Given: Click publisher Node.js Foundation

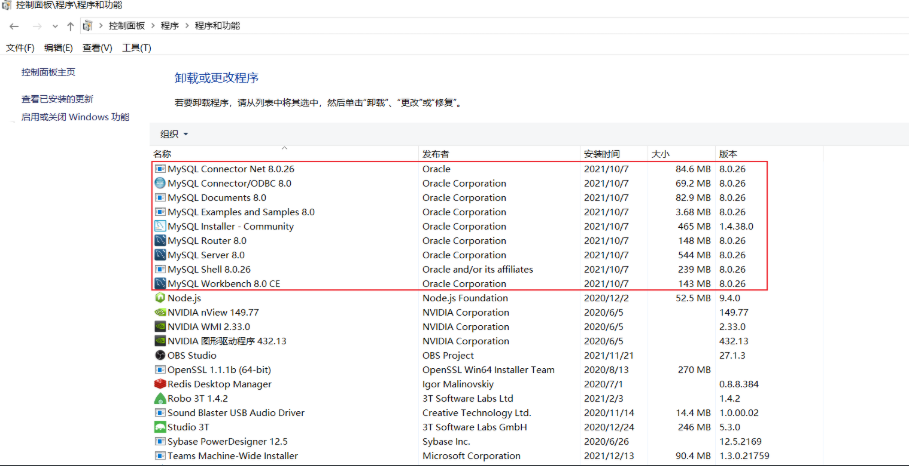Looking at the screenshot, I should coord(465,298).
